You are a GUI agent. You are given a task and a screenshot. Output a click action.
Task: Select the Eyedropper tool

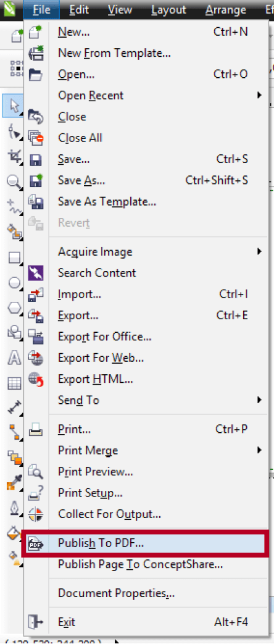pos(15,484)
